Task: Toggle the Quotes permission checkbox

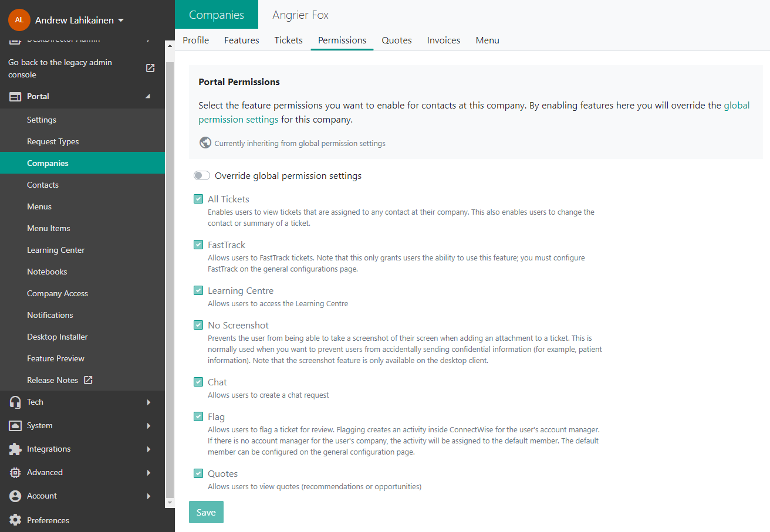Action: coord(198,473)
